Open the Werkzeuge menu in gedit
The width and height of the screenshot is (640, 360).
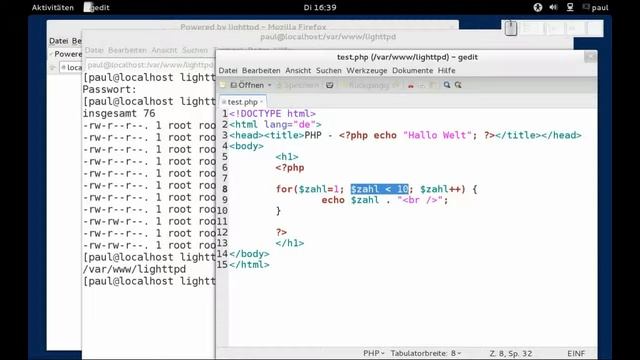[367, 70]
